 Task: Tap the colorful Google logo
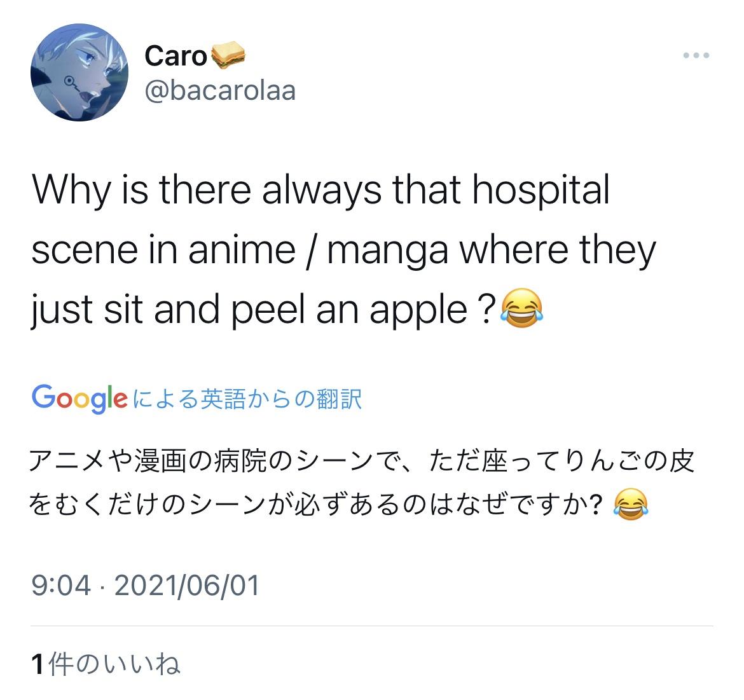79,399
